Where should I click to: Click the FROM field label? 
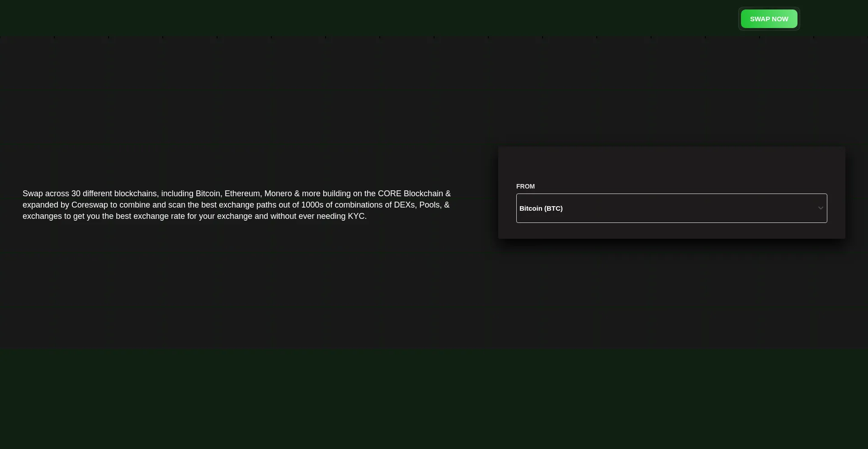[525, 186]
